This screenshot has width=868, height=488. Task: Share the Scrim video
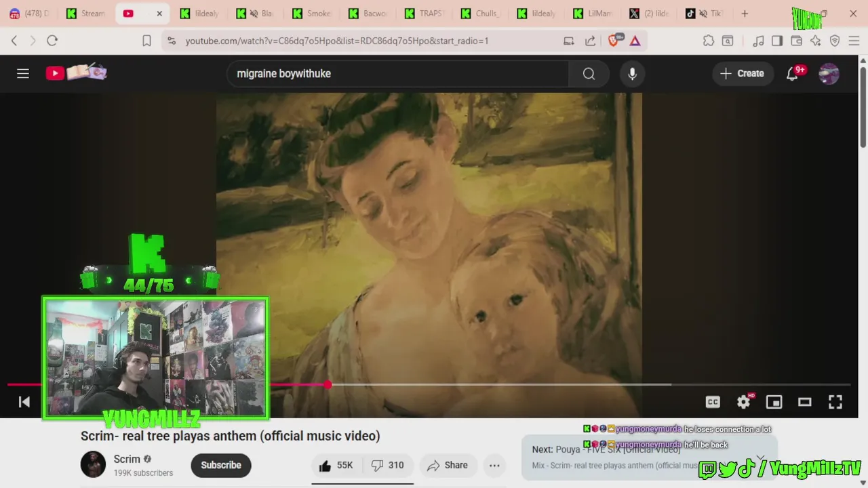pos(448,465)
